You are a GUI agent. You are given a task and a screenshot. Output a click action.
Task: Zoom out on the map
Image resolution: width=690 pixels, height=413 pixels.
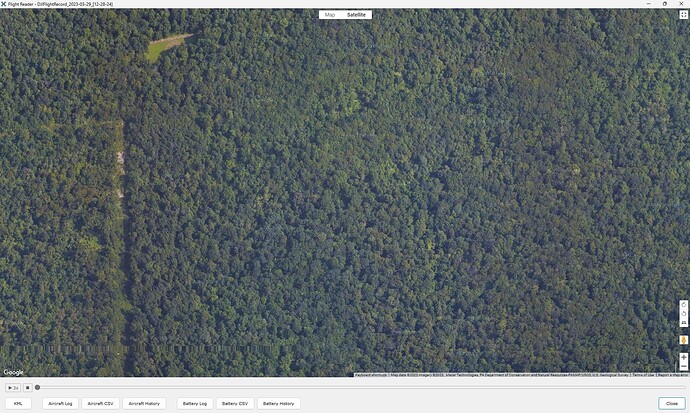683,368
